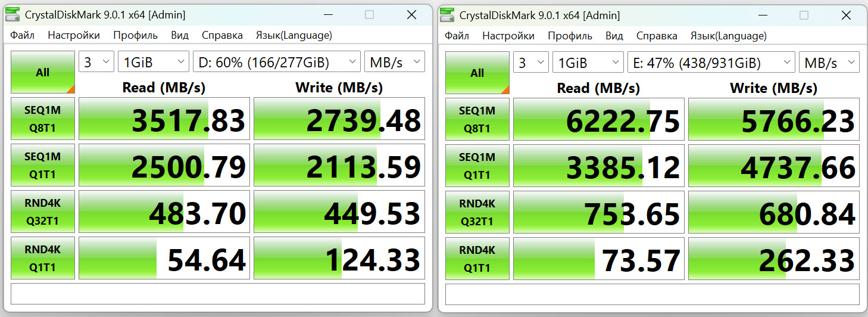
Task: Click the 54.64 read result
Action: tap(164, 258)
